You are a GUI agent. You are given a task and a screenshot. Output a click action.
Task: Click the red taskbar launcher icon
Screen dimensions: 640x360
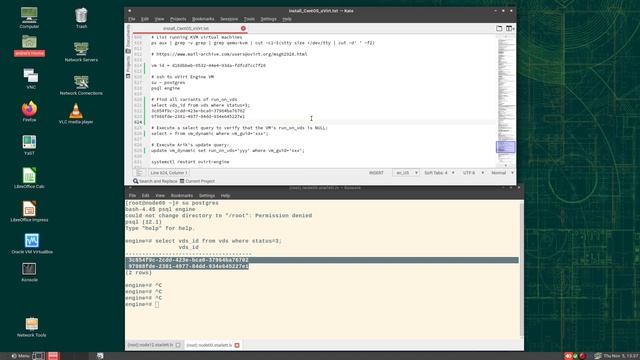[x=53, y=356]
